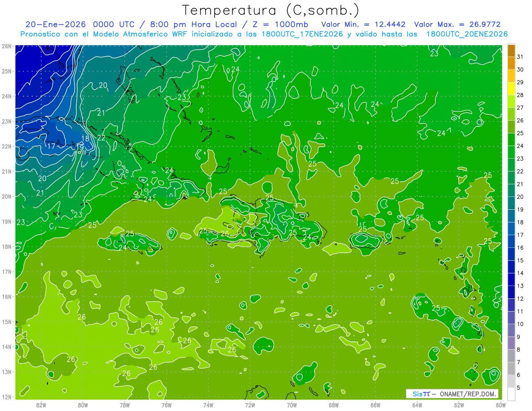Click the '68W' longitude label
The height and width of the screenshot is (411, 532).
pos(333,405)
